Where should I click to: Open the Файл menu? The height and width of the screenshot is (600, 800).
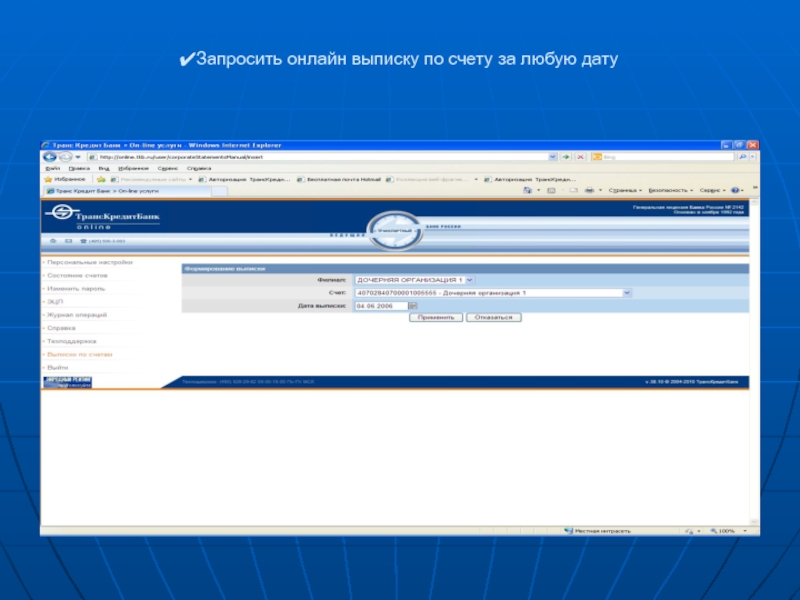tap(53, 168)
